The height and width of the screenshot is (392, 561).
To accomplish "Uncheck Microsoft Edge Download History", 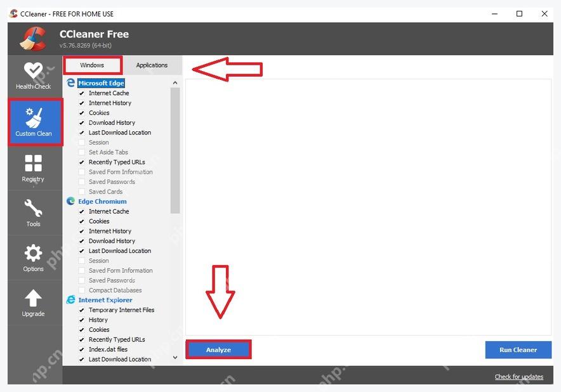I will coord(82,122).
